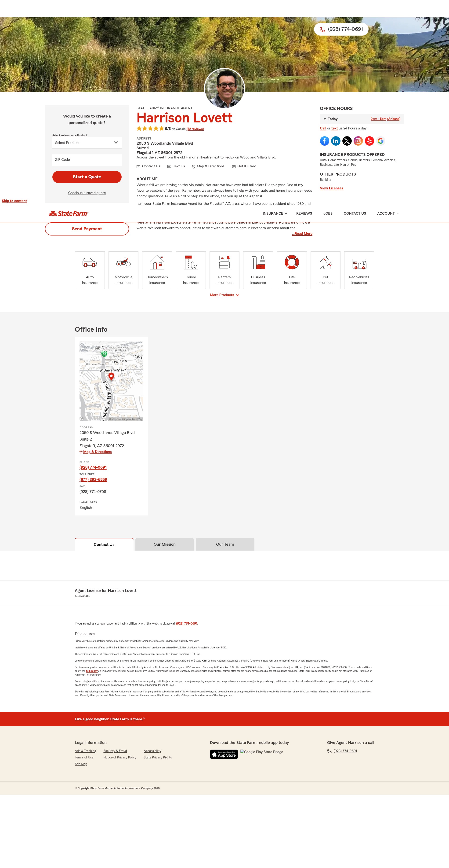
Task: Select the Condo Insurance card
Action: pos(191,270)
